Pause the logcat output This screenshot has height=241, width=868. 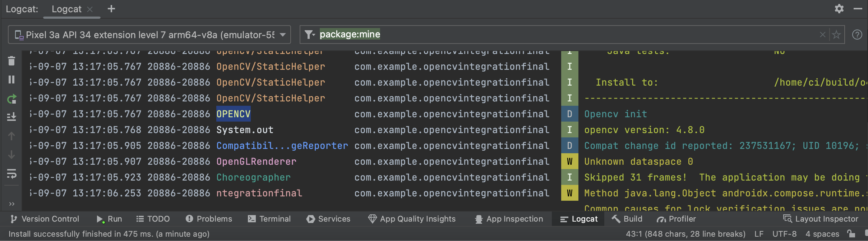tap(11, 79)
